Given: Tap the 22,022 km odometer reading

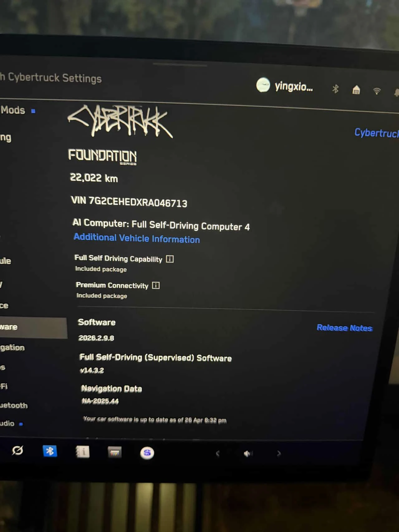Looking at the screenshot, I should [94, 178].
